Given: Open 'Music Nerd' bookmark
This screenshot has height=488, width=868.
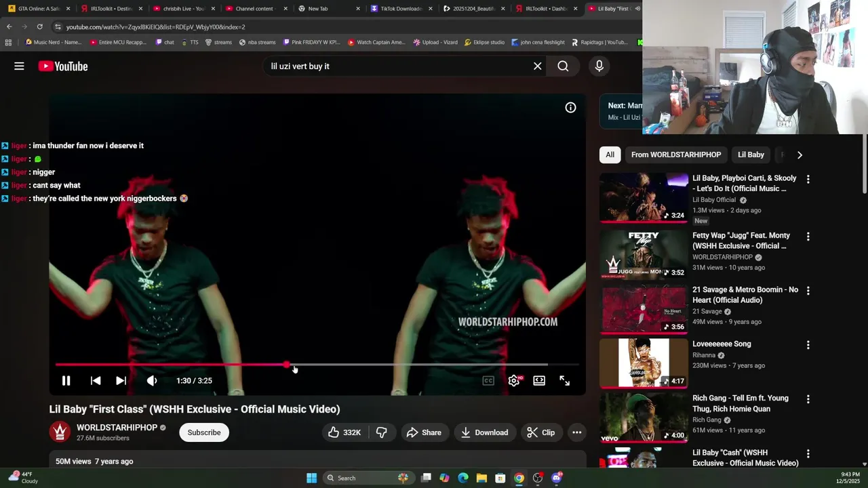Looking at the screenshot, I should point(53,42).
